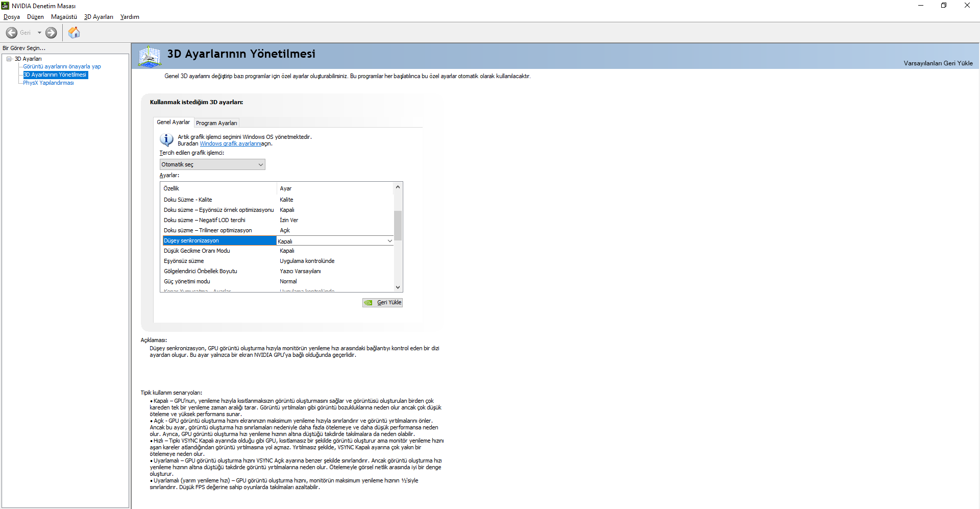Select Doku süzme – Negatif LOD tercihi row

278,220
